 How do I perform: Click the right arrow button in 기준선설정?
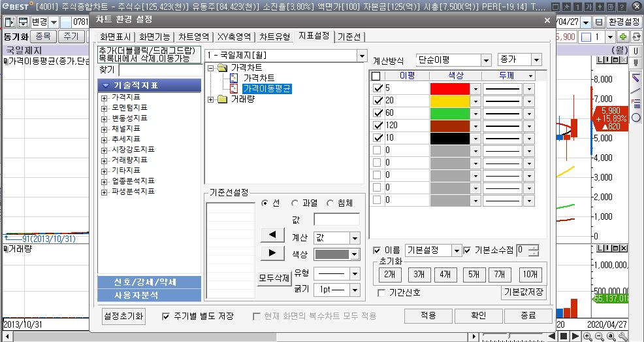pos(272,253)
